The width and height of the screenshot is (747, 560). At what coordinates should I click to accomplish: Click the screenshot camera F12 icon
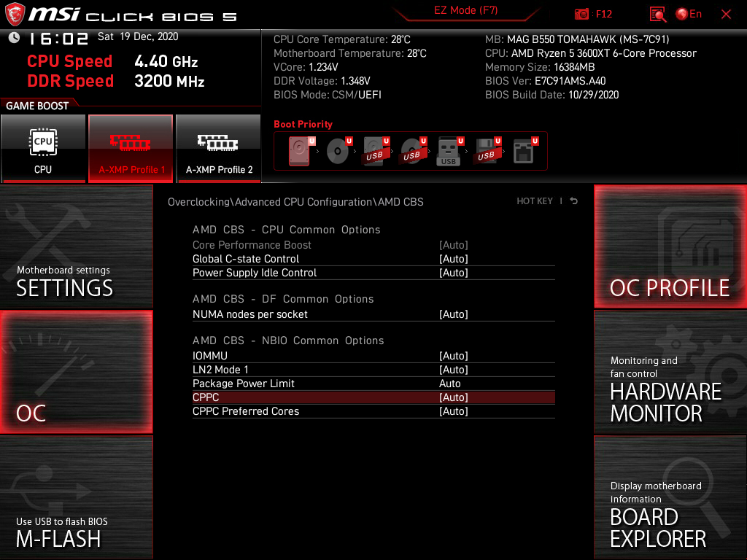point(581,15)
